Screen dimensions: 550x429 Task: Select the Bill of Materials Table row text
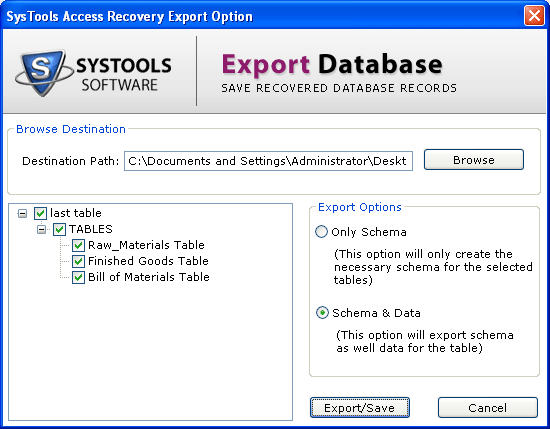[149, 277]
